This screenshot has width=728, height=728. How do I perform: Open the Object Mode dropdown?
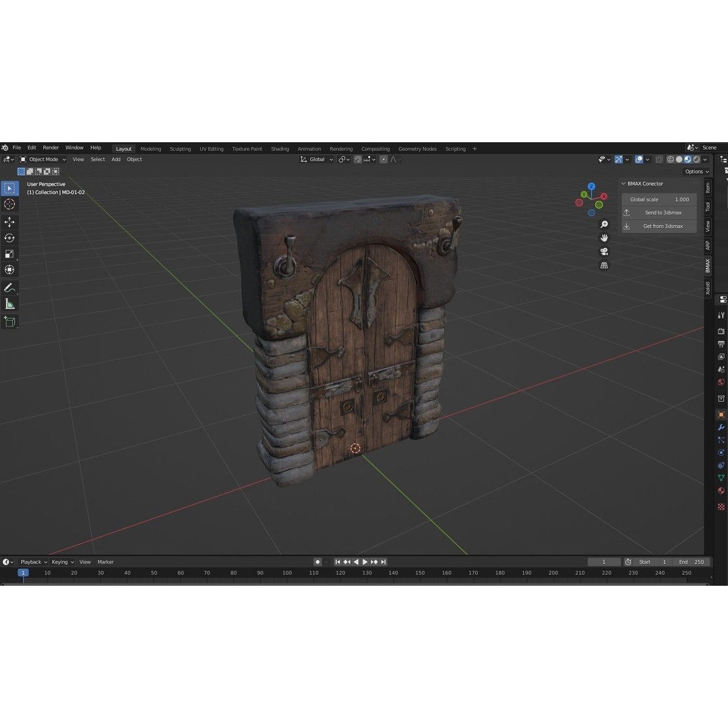[44, 159]
